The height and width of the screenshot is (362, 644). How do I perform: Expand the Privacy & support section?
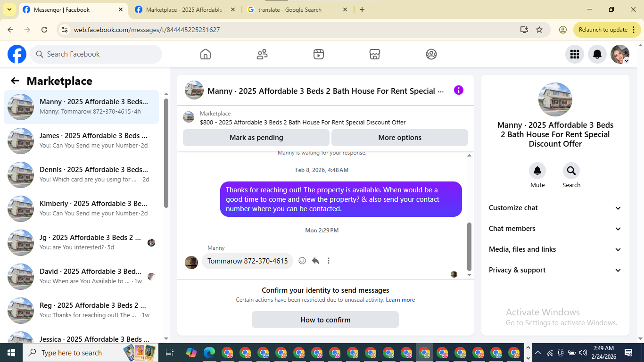coord(555,270)
